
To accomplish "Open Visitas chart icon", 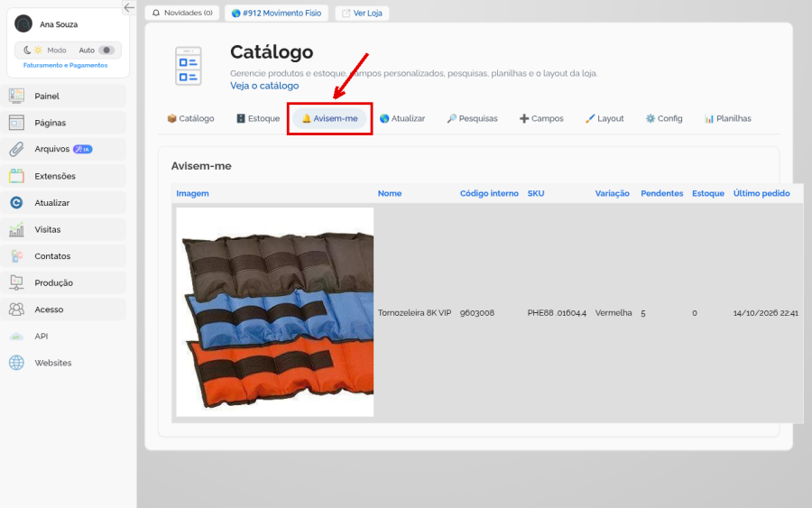I will (x=16, y=229).
